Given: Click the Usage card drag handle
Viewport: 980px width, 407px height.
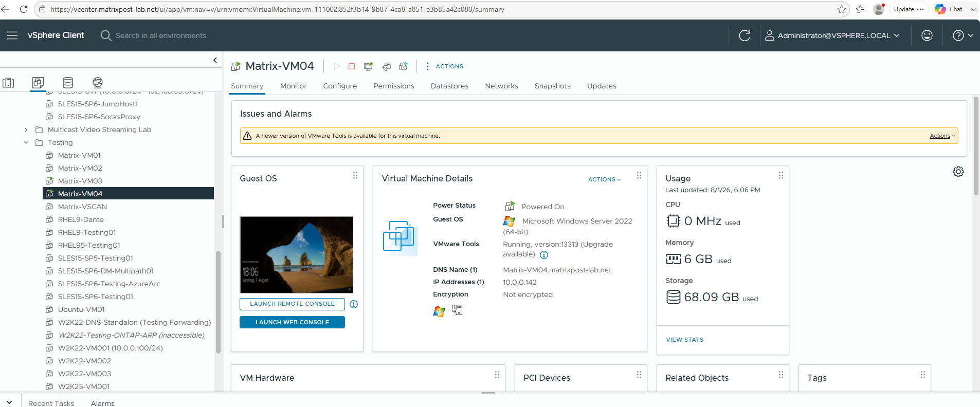Looking at the screenshot, I should click(781, 175).
